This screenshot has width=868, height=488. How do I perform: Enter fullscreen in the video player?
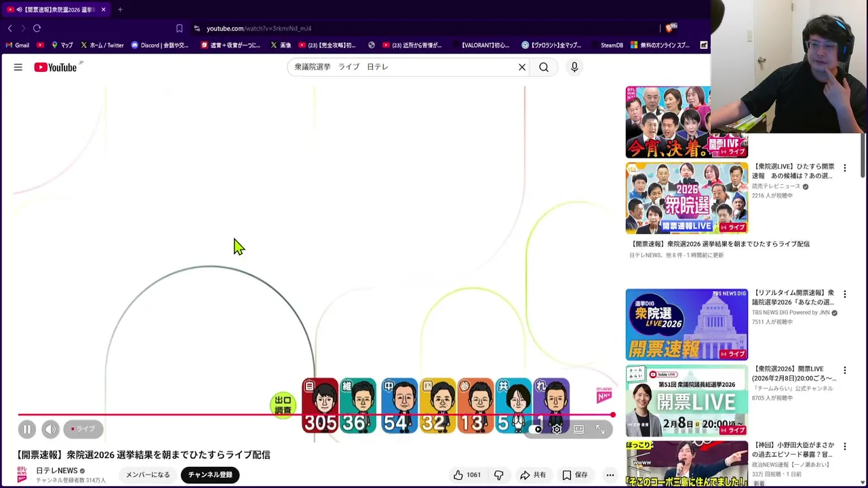600,429
